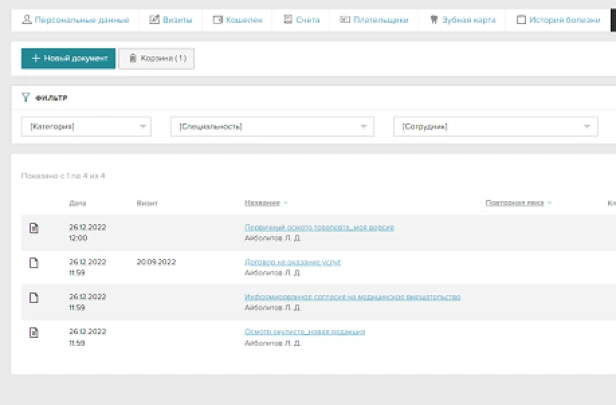Open the Осмотр окулиста_новая редакция document link

(x=305, y=331)
